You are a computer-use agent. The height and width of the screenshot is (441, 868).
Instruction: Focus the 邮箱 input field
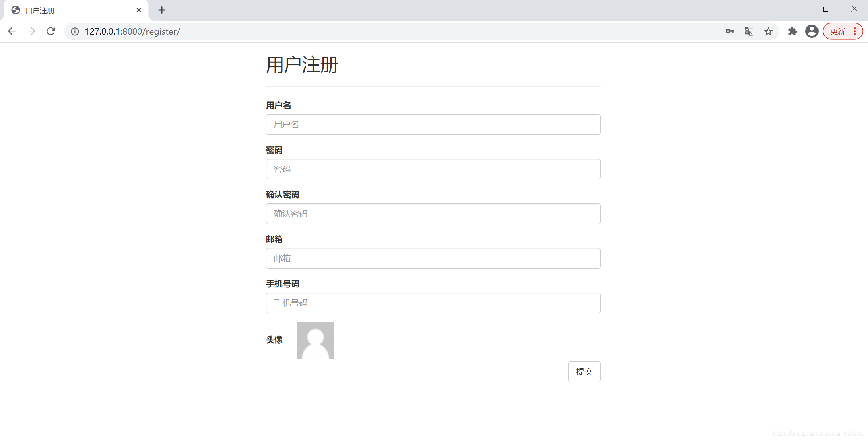coord(433,258)
